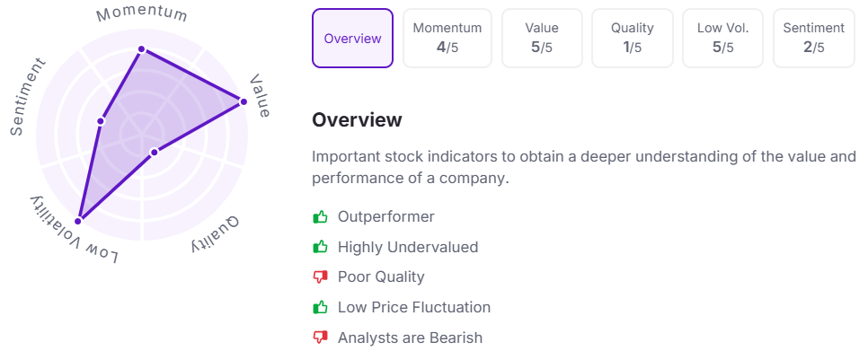Click the Quality data point on radar chart
The height and width of the screenshot is (351, 868).
click(155, 152)
